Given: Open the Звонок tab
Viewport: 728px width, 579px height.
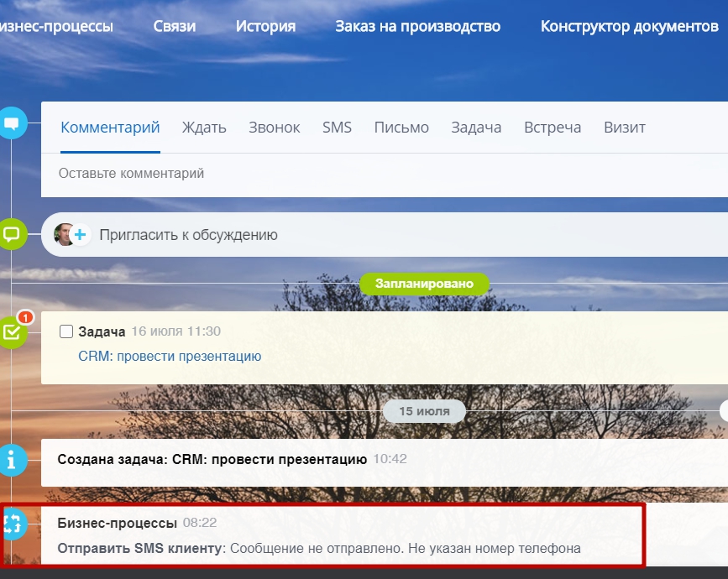Looking at the screenshot, I should pyautogui.click(x=274, y=128).
